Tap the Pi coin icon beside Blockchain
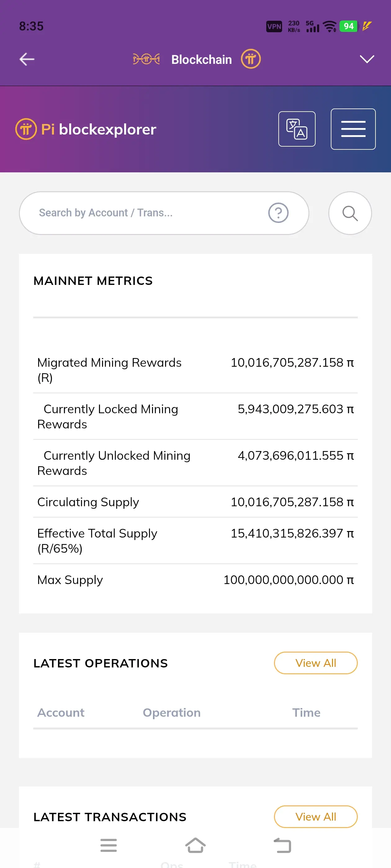 251,59
